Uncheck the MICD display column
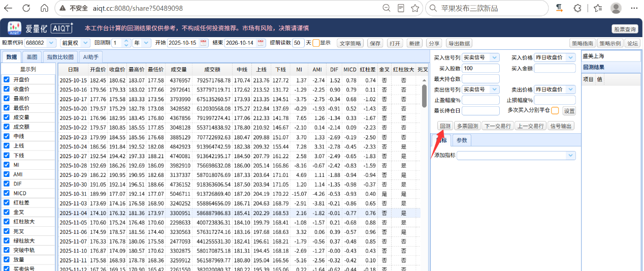The width and height of the screenshot is (644, 271). (x=7, y=193)
